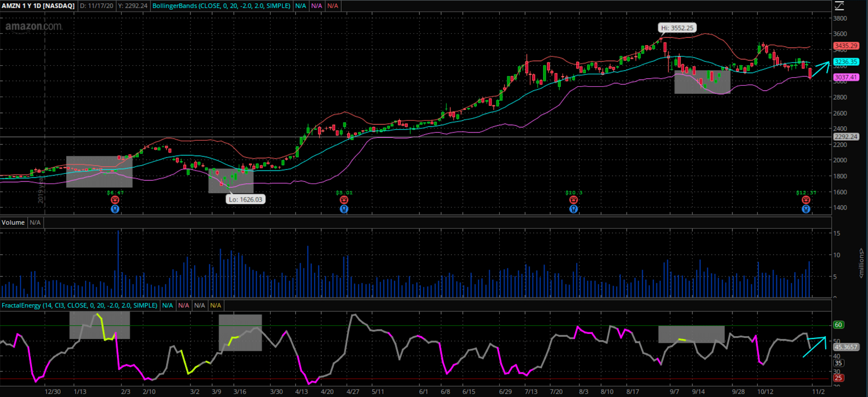The height and width of the screenshot is (397, 868).
Task: Click the blue lightbulb event icon near 11/2
Action: (806, 209)
